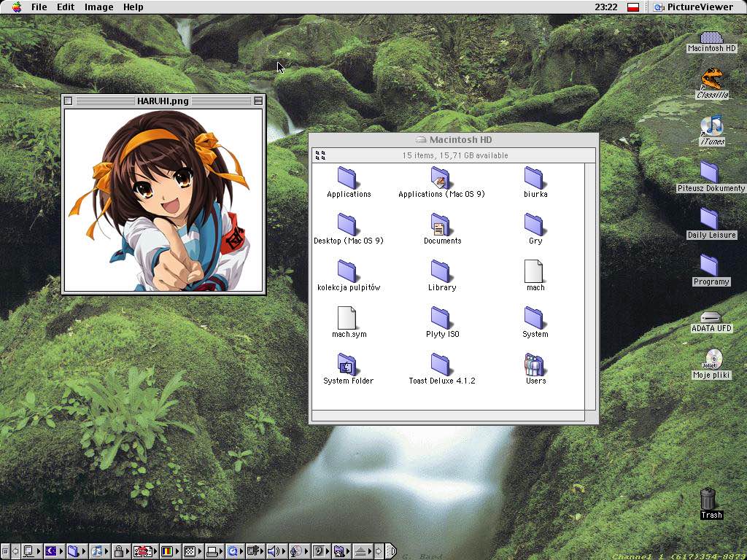The image size is (747, 560).
Task: Click the Macintosh HD window vertical scrollbar
Action: point(589,286)
